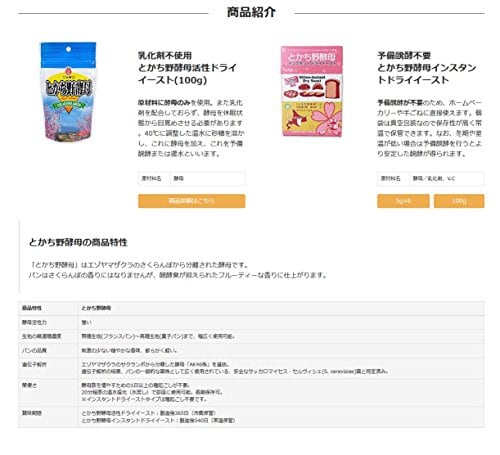The height and width of the screenshot is (455, 500).
Task: Click the 商品詳細はこちら orange button
Action: [192, 201]
